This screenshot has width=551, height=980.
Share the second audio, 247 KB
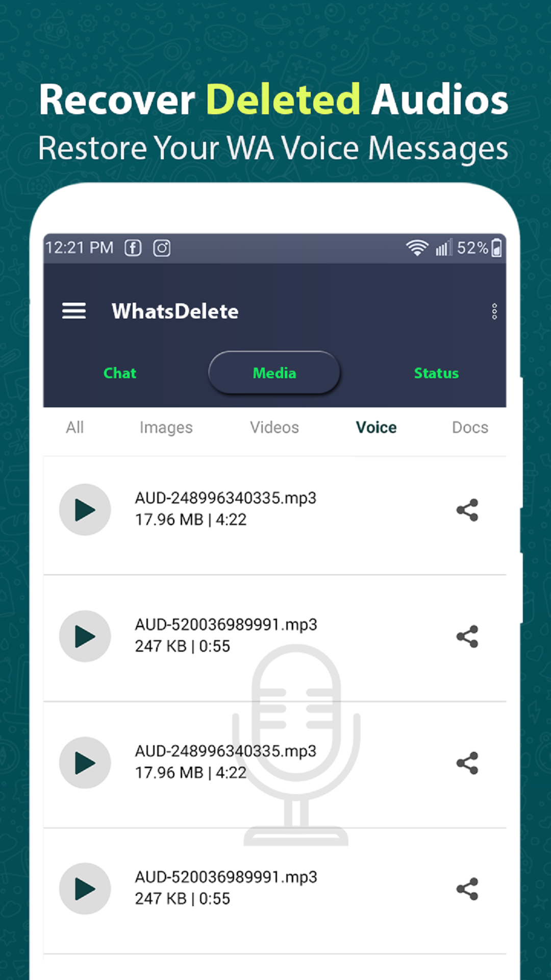[467, 636]
